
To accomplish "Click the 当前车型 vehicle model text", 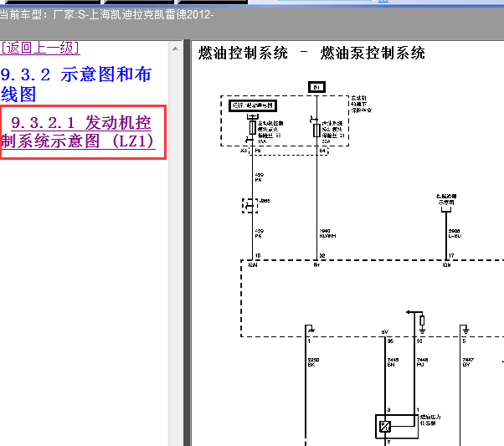I will pos(106,15).
